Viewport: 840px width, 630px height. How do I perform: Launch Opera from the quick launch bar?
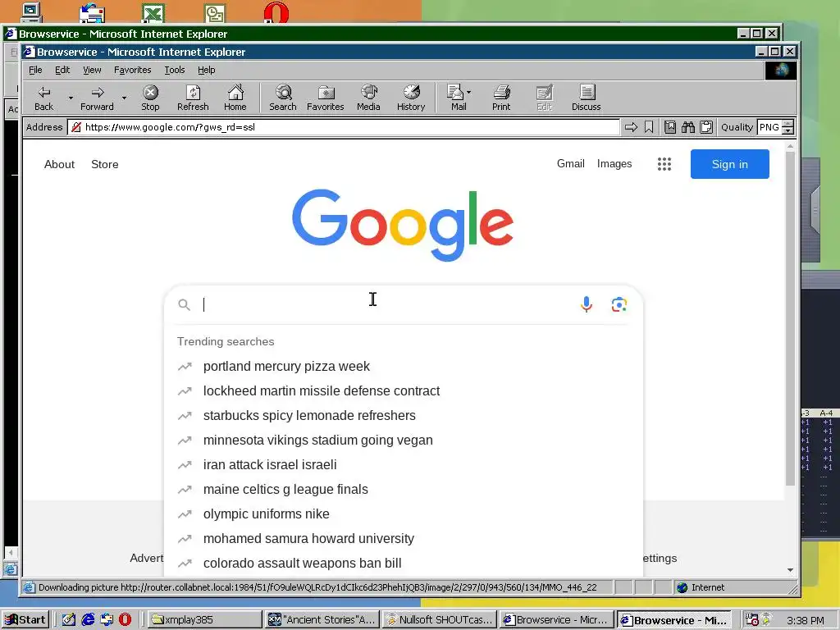(x=125, y=620)
